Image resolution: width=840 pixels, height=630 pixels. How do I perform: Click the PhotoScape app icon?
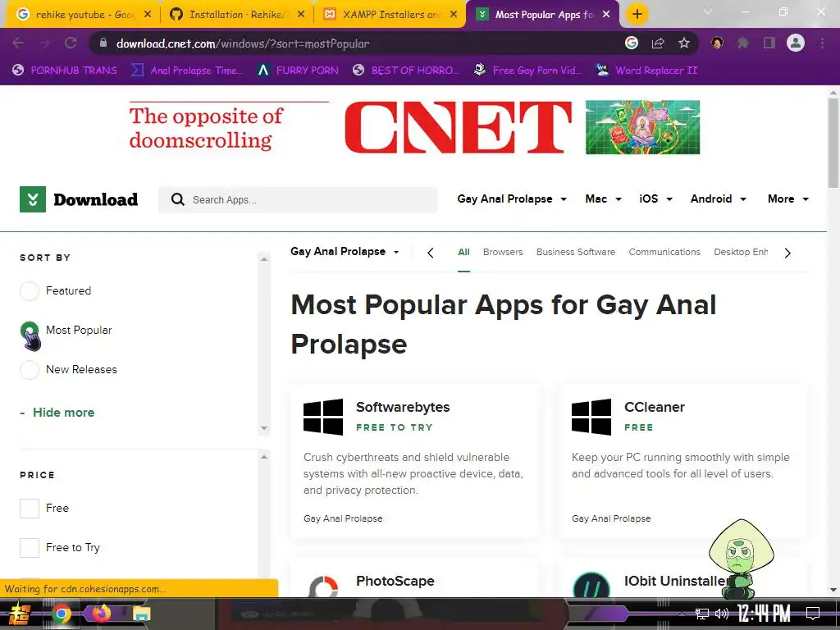323,586
